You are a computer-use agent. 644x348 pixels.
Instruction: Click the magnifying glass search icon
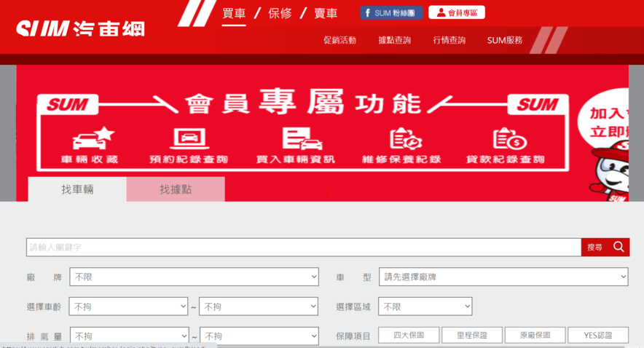pyautogui.click(x=619, y=247)
